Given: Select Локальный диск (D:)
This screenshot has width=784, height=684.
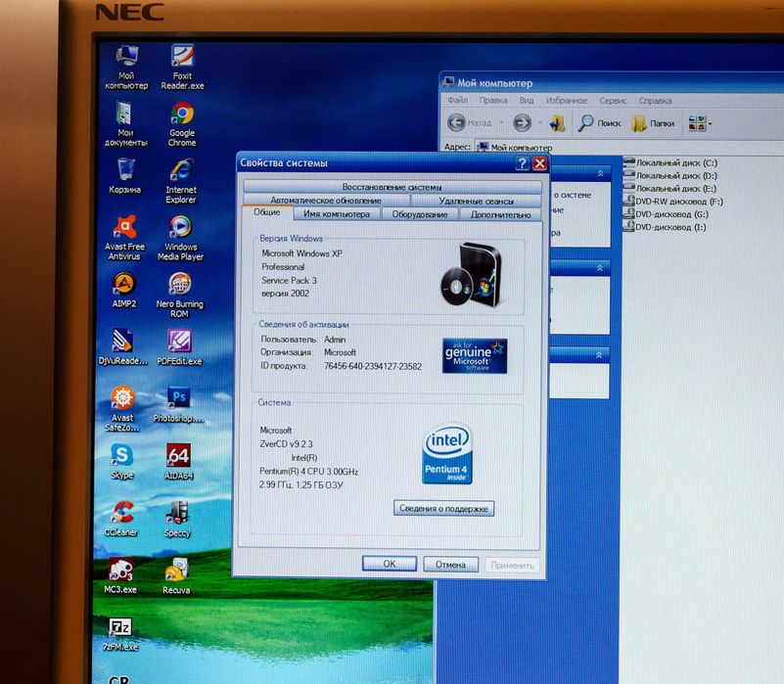Looking at the screenshot, I should (x=670, y=175).
